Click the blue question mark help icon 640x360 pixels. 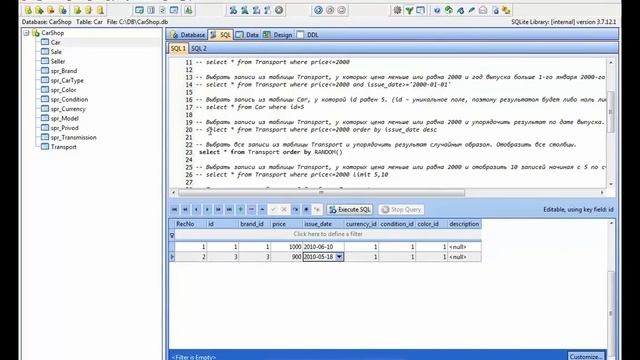click(x=437, y=10)
